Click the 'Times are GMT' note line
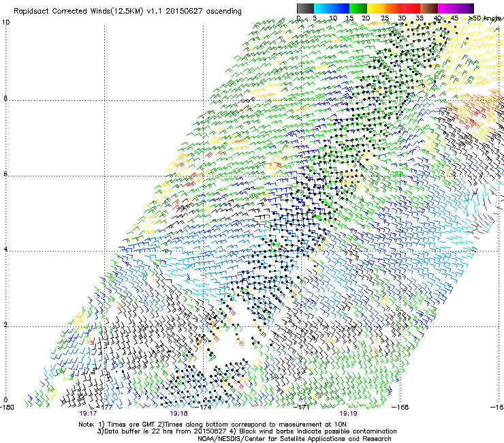 [x=212, y=425]
